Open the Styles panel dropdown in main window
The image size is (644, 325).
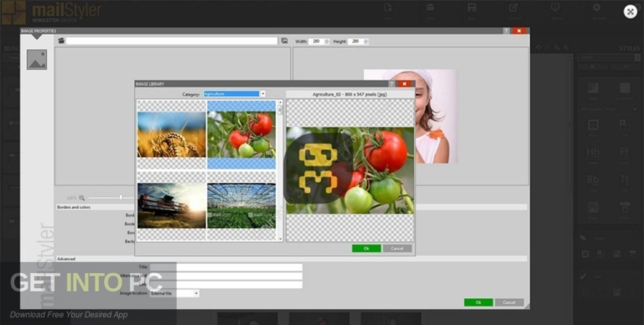608,58
